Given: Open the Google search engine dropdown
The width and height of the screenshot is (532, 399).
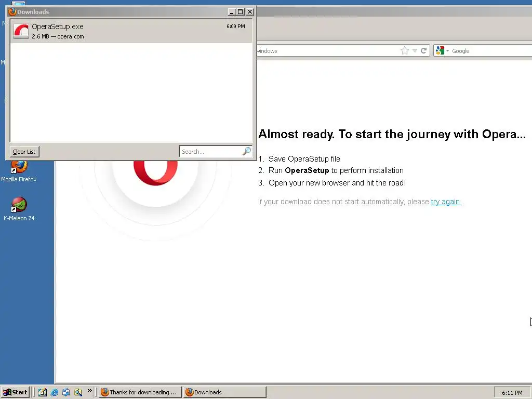Looking at the screenshot, I should tap(443, 51).
